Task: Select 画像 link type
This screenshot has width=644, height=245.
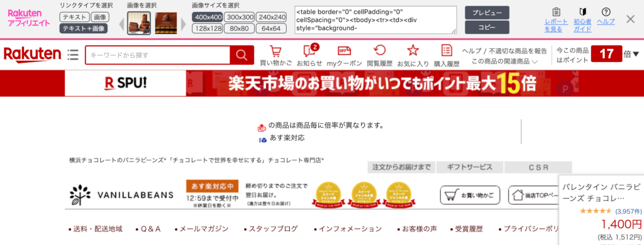Action: pos(99,17)
